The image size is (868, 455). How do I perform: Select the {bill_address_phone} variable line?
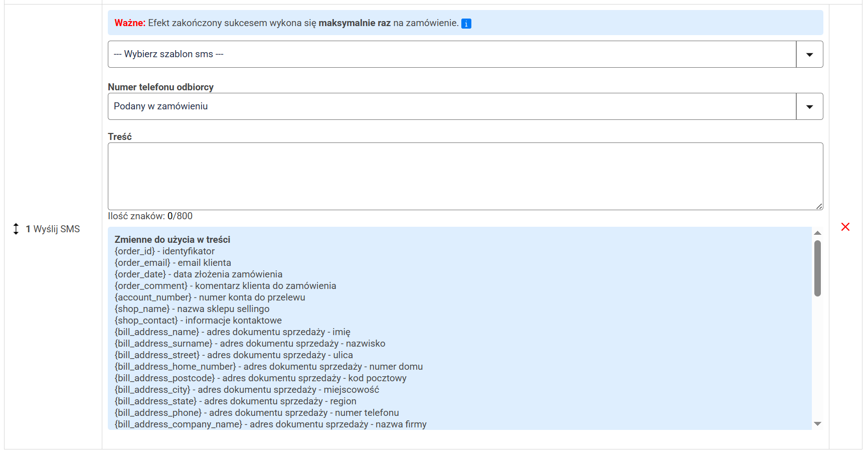(x=256, y=413)
